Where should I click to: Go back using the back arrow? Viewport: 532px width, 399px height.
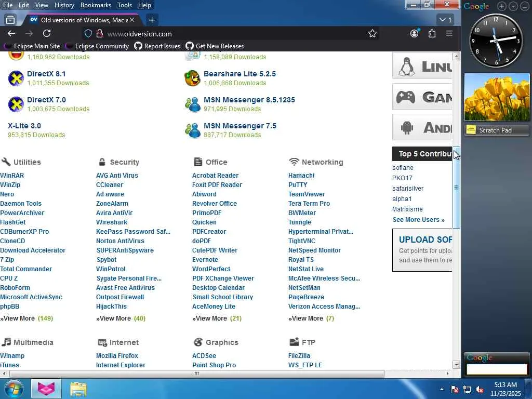pos(11,33)
